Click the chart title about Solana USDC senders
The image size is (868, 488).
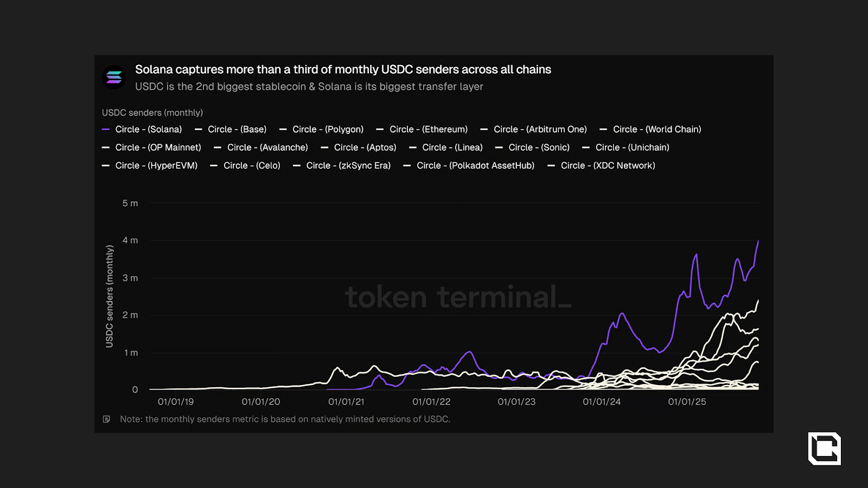(343, 69)
